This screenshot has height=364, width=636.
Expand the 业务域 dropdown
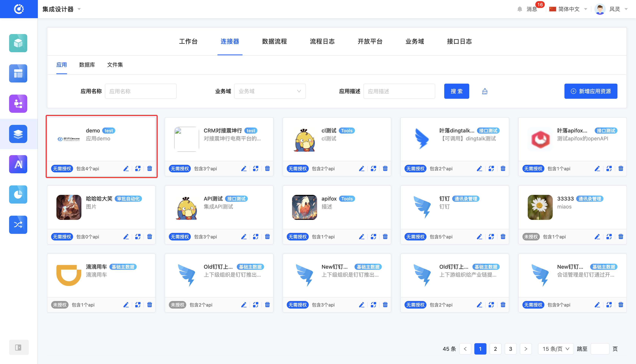[270, 91]
